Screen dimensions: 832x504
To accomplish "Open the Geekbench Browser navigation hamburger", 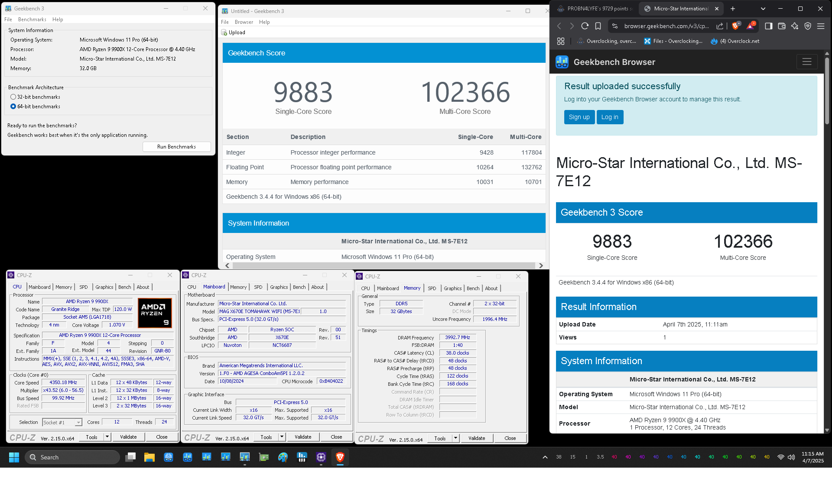I will tap(807, 62).
